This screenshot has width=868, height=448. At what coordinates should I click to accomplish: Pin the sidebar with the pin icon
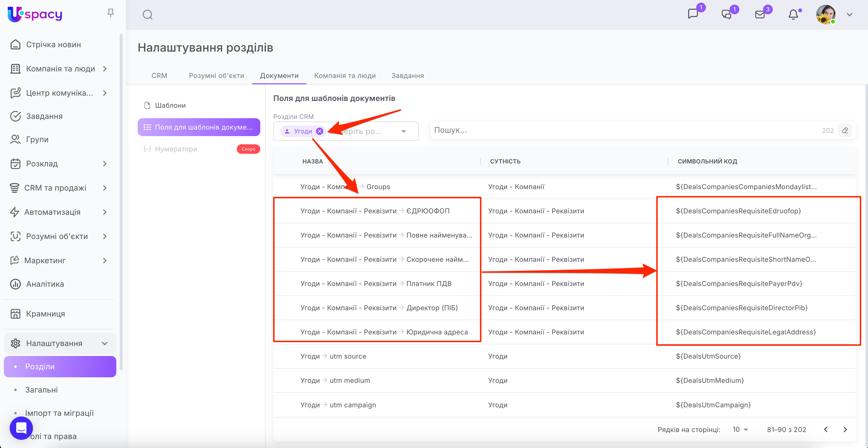click(x=110, y=13)
